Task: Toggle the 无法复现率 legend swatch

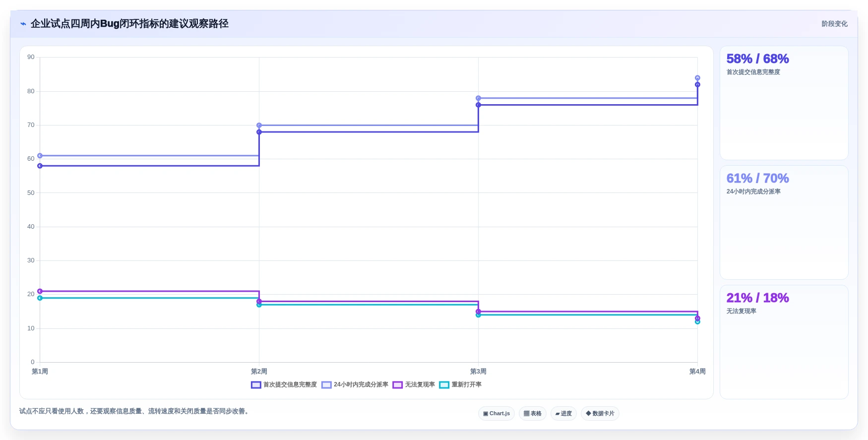Action: [x=397, y=385]
